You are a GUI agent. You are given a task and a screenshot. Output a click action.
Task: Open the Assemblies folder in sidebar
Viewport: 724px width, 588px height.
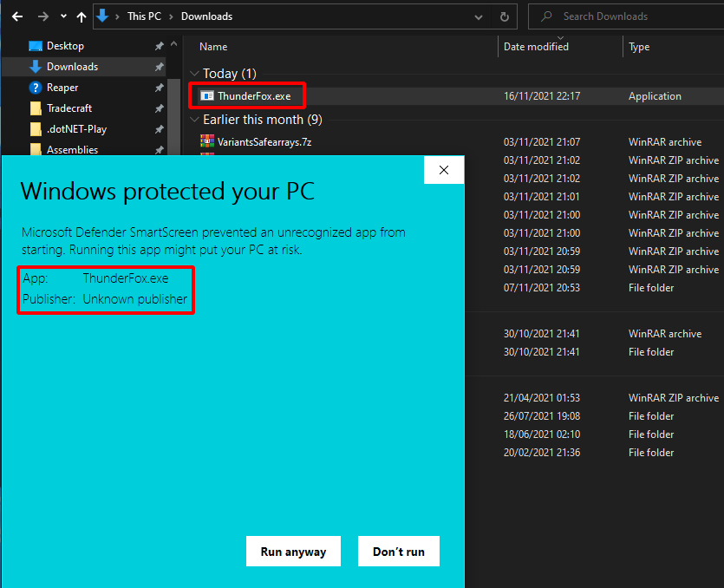[x=72, y=149]
